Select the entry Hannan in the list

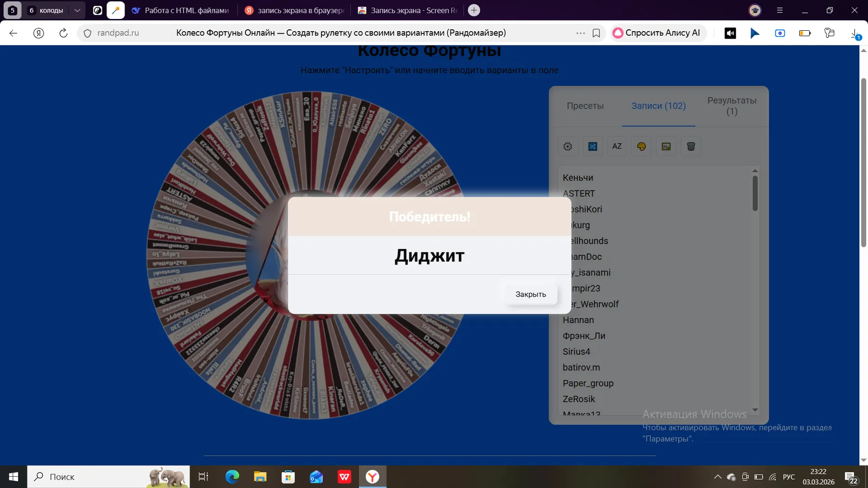(x=578, y=320)
